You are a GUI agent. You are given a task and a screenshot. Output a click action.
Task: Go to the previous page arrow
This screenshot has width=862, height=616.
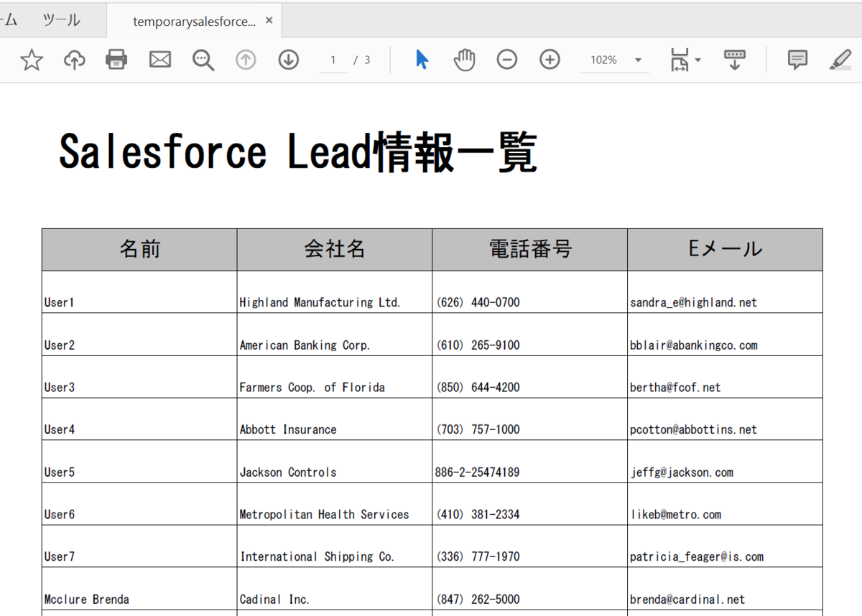click(x=246, y=60)
